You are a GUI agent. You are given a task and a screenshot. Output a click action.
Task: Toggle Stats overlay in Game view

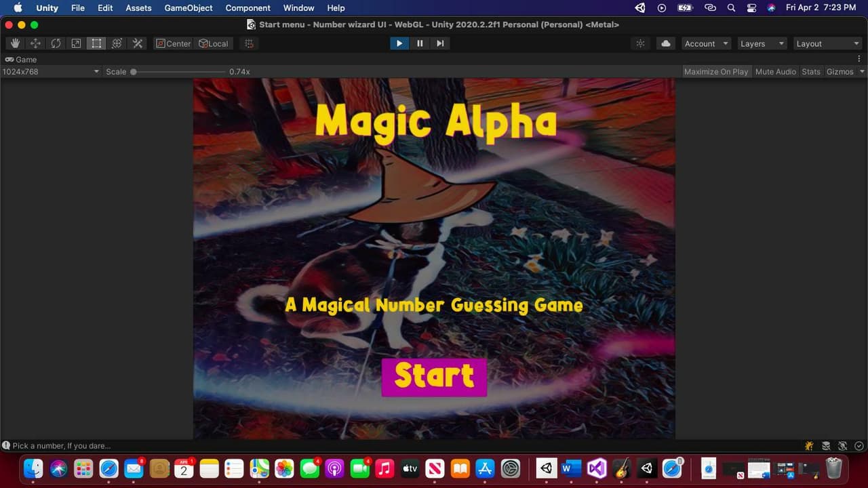811,72
